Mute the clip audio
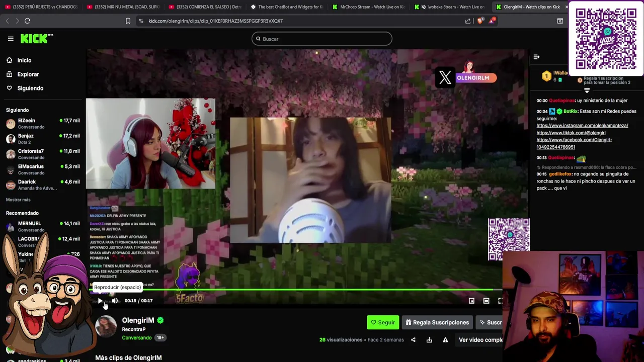 coord(115,301)
